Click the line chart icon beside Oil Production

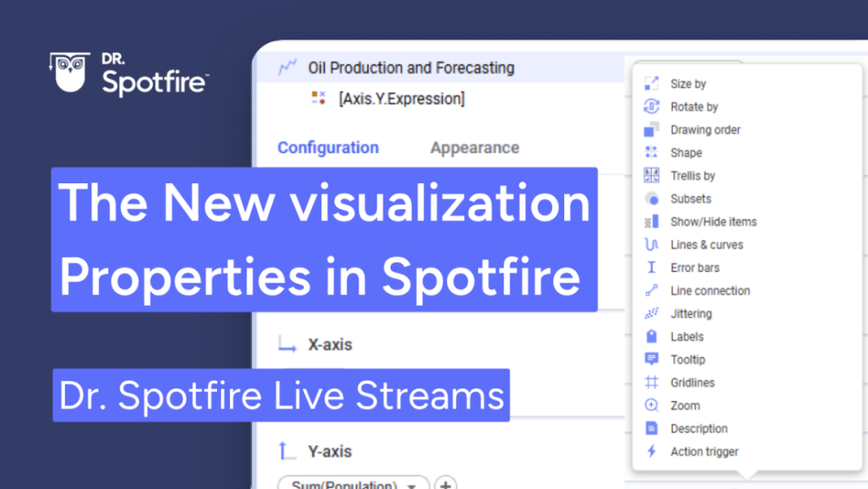(x=287, y=67)
